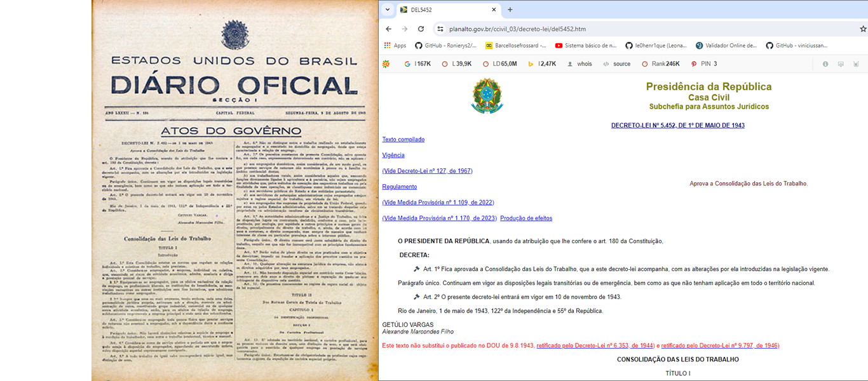Screen dimensions: 868x381
Task: Open Vide Medida Provisória nº 1.109 link
Action: pyautogui.click(x=438, y=203)
